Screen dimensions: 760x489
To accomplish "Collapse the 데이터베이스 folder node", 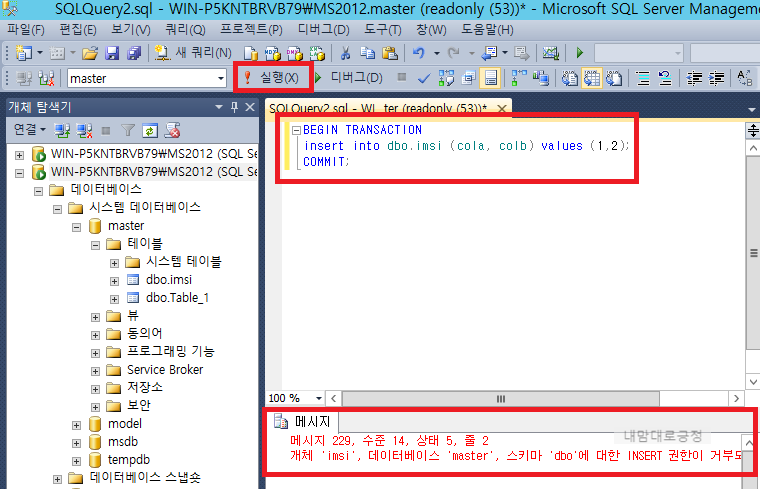I will 38,191.
